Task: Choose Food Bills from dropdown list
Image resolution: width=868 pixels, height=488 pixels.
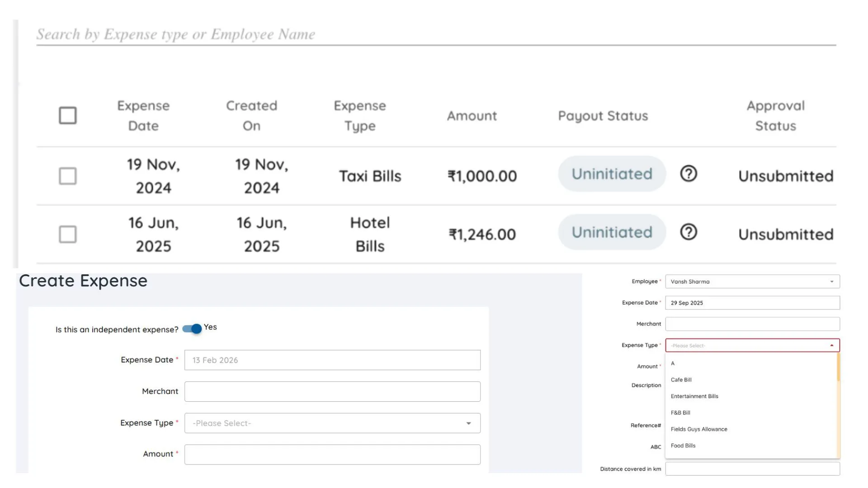Action: (683, 446)
